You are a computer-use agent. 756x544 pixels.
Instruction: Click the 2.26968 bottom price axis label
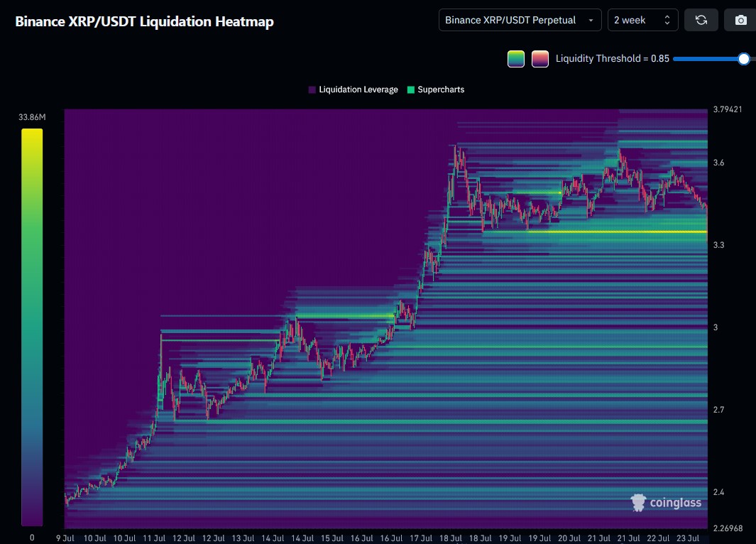[728, 528]
